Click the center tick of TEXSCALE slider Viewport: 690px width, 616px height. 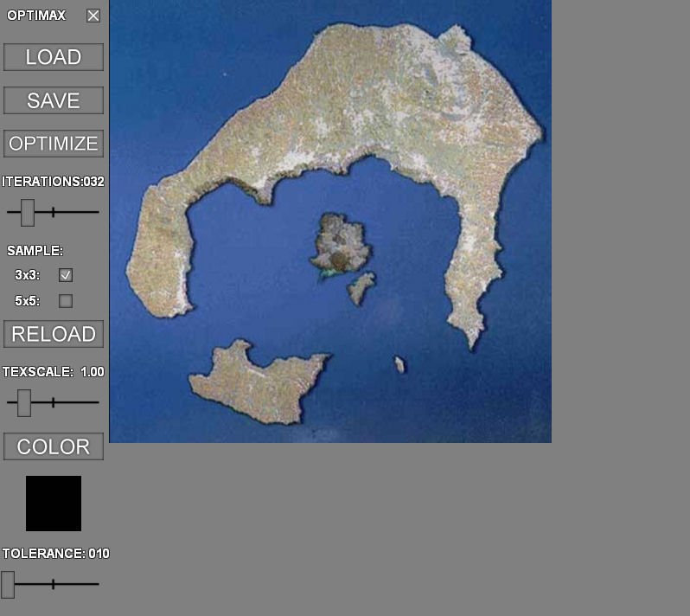(54, 402)
